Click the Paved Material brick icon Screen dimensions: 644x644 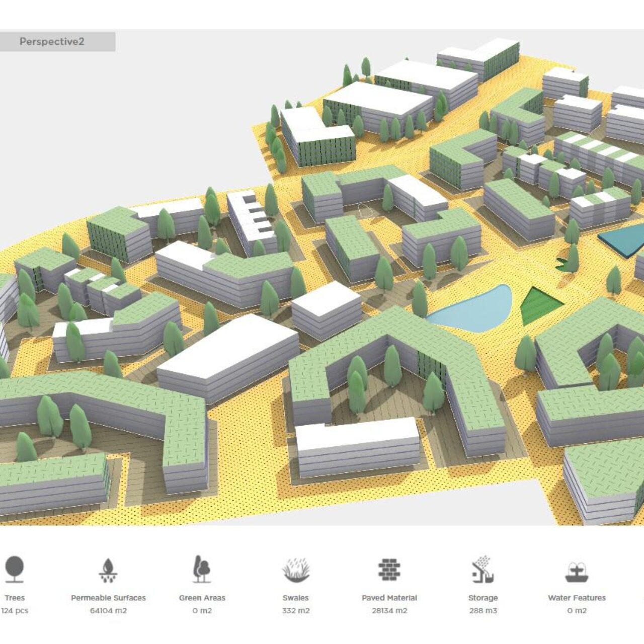click(389, 569)
